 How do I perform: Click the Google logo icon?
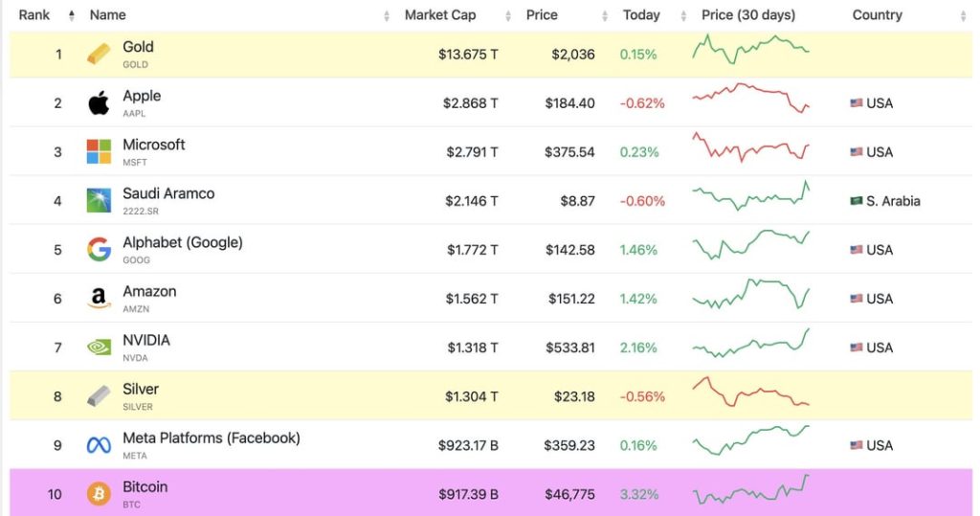99,250
